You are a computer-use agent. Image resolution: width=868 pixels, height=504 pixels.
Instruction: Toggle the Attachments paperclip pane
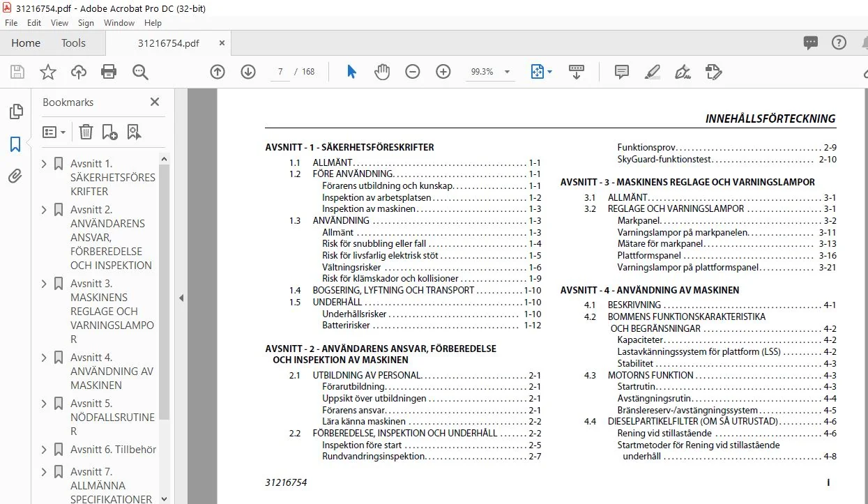point(15,176)
